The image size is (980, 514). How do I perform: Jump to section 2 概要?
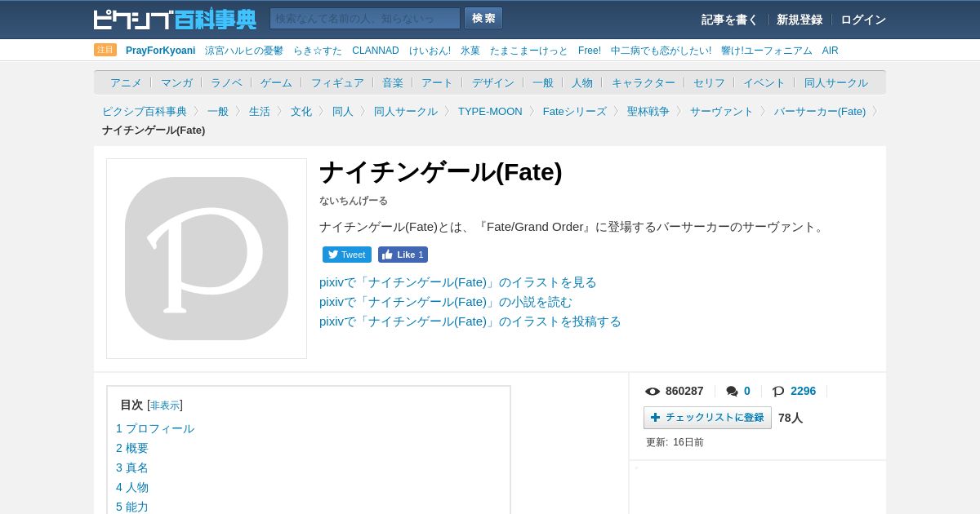pos(132,449)
